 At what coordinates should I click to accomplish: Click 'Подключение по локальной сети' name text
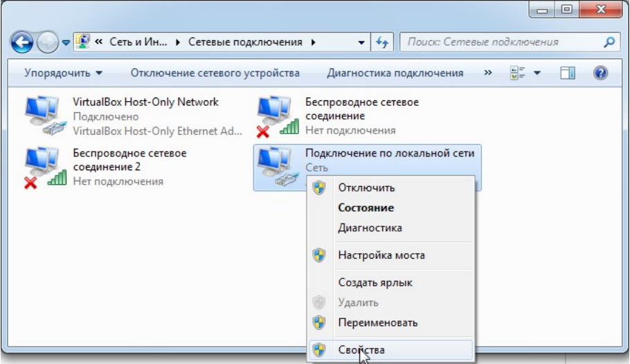click(x=390, y=153)
